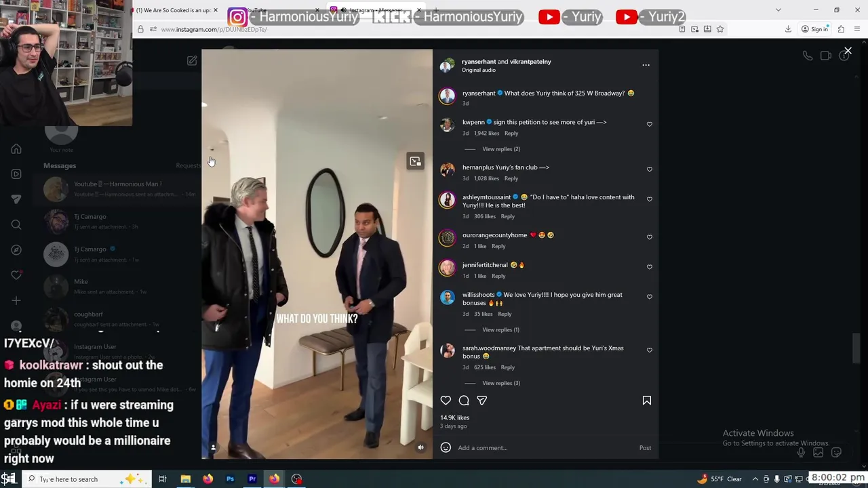Expand View replies (3) under sarah.woodmansey
Viewport: 868px width, 488px height.
click(501, 383)
